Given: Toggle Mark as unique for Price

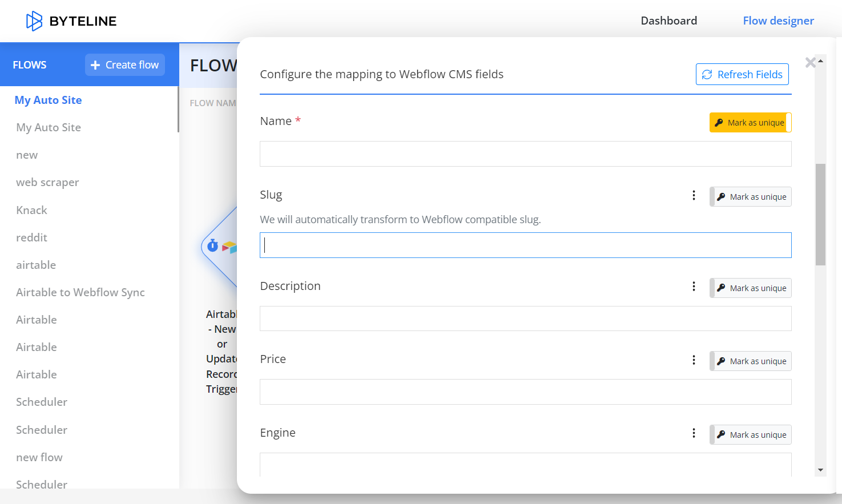Looking at the screenshot, I should pyautogui.click(x=750, y=361).
